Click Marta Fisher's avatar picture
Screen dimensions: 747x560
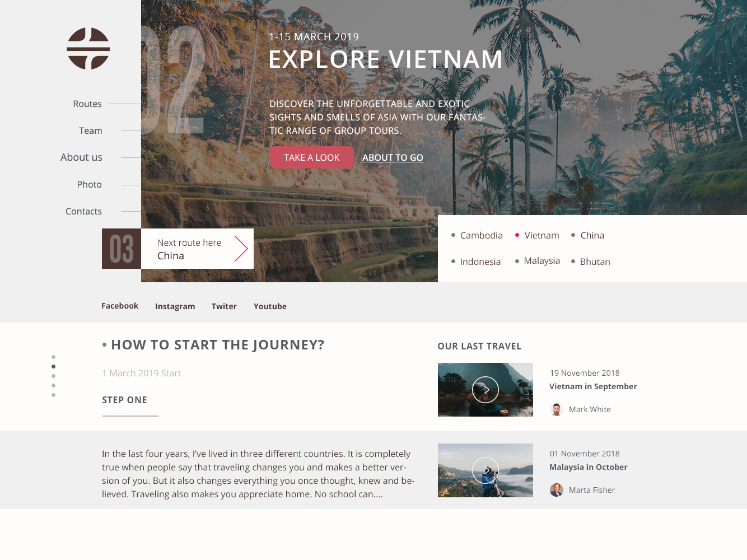click(556, 490)
